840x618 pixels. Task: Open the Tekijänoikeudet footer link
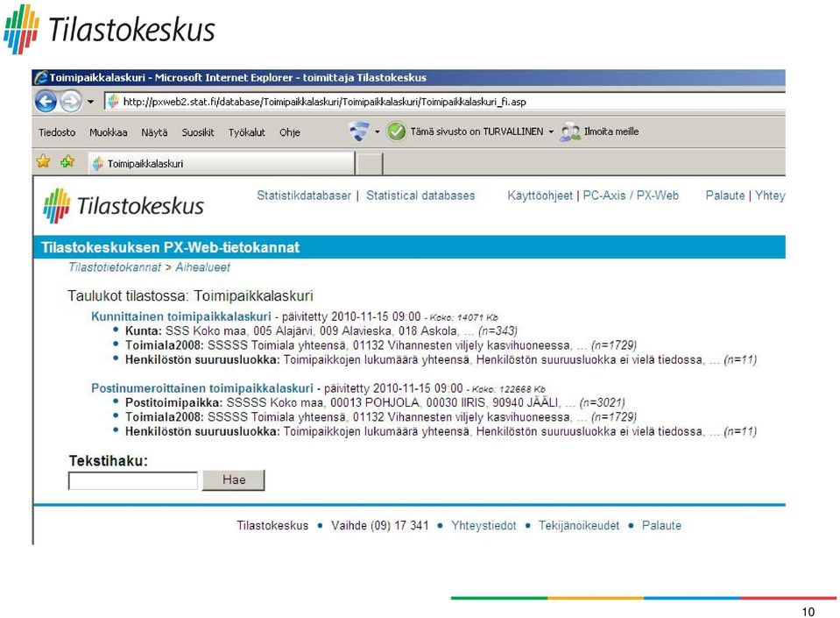click(x=579, y=526)
